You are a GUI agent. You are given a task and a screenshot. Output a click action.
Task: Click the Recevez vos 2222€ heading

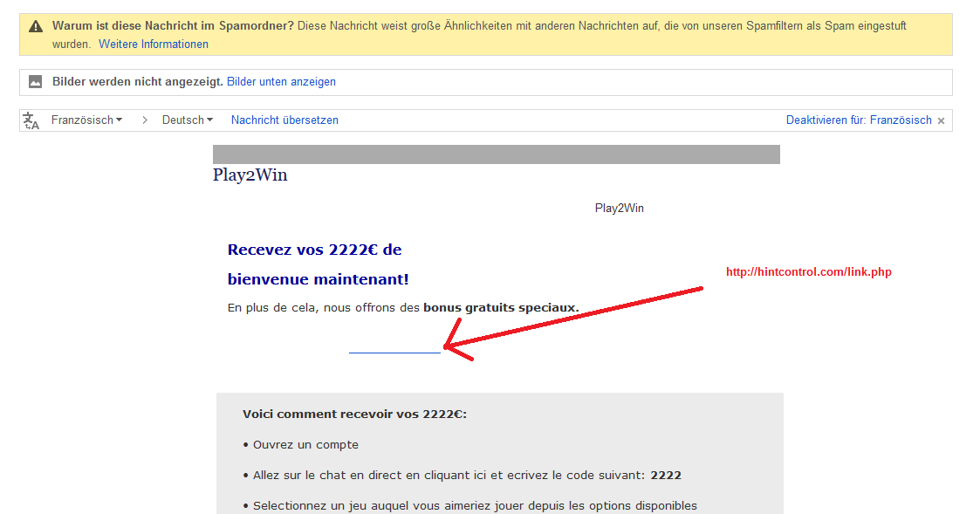click(x=314, y=250)
